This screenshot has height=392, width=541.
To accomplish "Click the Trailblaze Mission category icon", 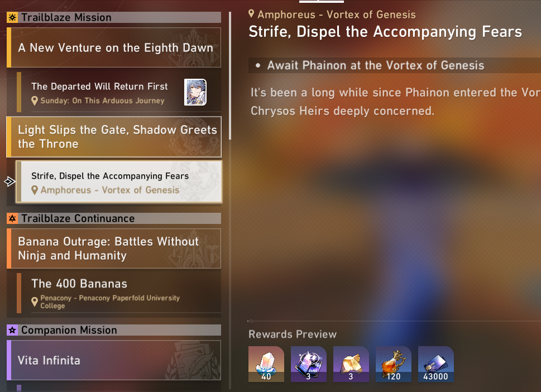I will pos(12,17).
